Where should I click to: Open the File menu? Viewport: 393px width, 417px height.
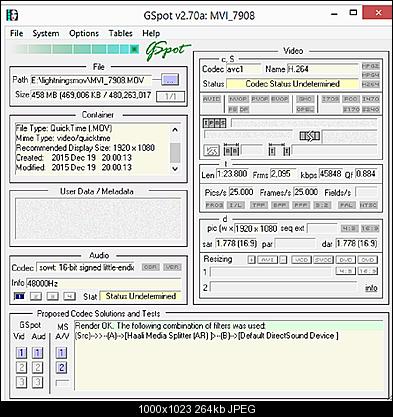click(17, 33)
